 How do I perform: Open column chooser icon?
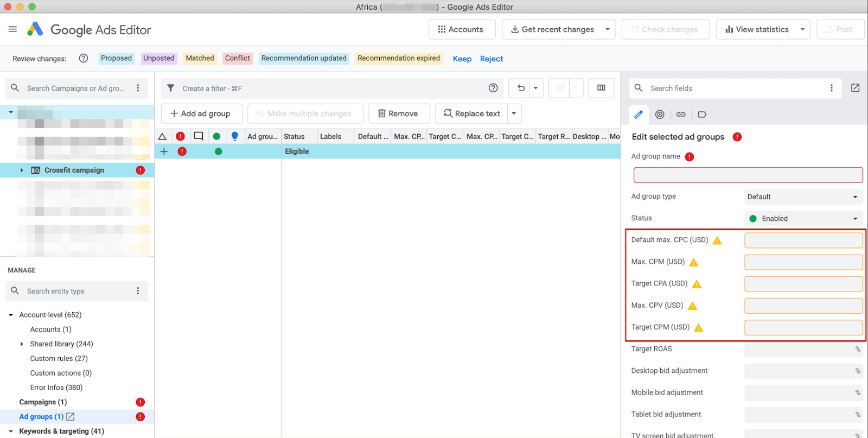[601, 88]
